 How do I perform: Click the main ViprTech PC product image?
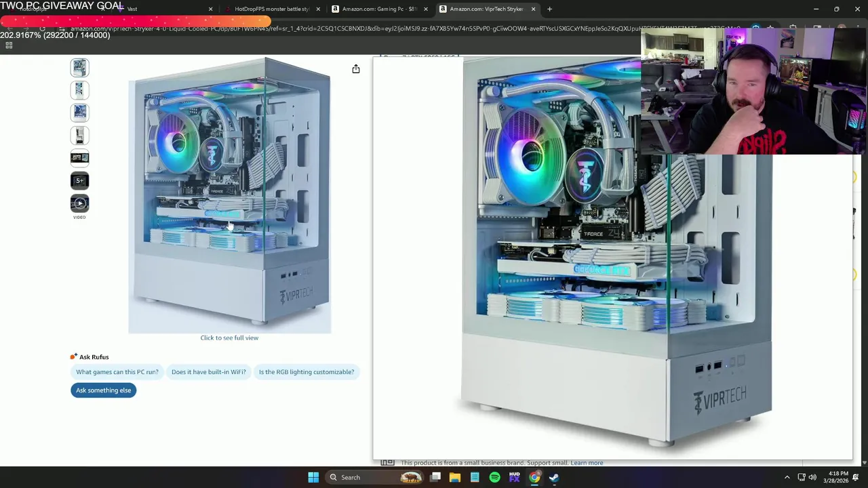pos(229,195)
